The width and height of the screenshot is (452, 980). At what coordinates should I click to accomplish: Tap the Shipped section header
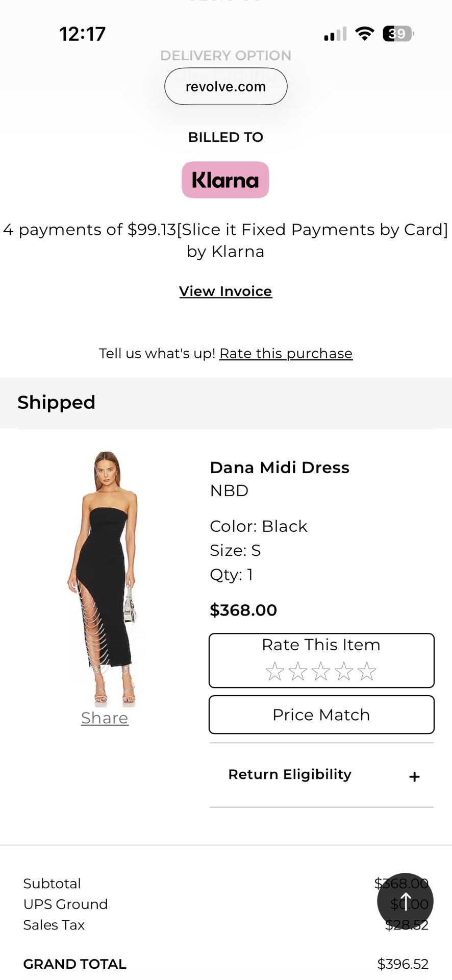[56, 402]
